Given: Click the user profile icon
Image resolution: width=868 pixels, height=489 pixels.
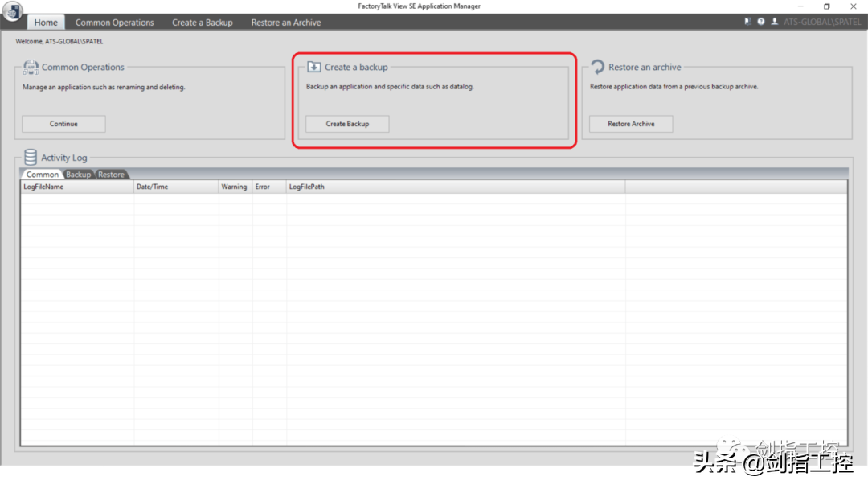Looking at the screenshot, I should (x=774, y=22).
